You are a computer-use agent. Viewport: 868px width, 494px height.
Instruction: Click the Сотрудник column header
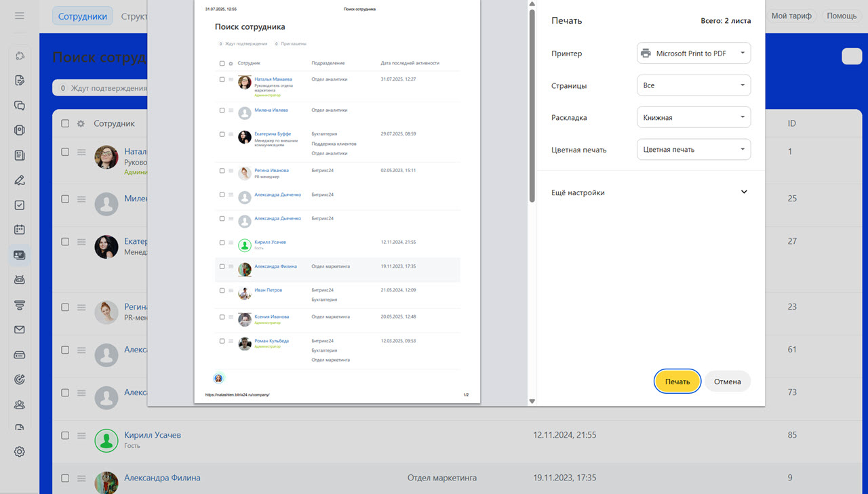(114, 123)
